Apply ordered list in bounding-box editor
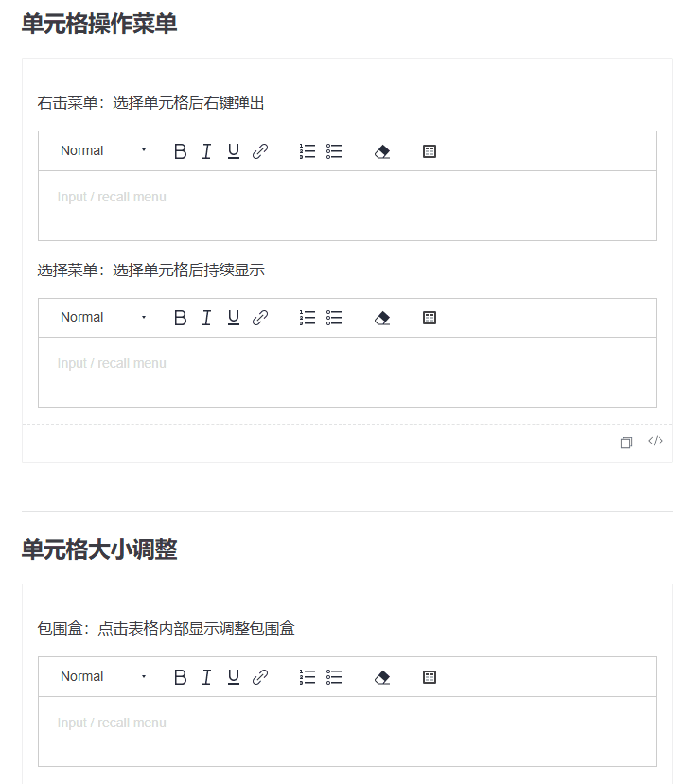Screen dimensions: 686x784 pyautogui.click(x=308, y=677)
